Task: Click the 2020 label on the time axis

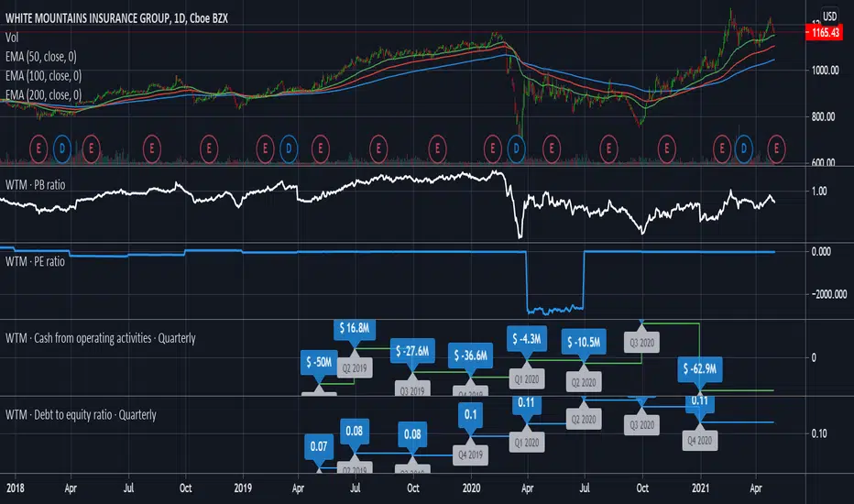Action: click(471, 488)
